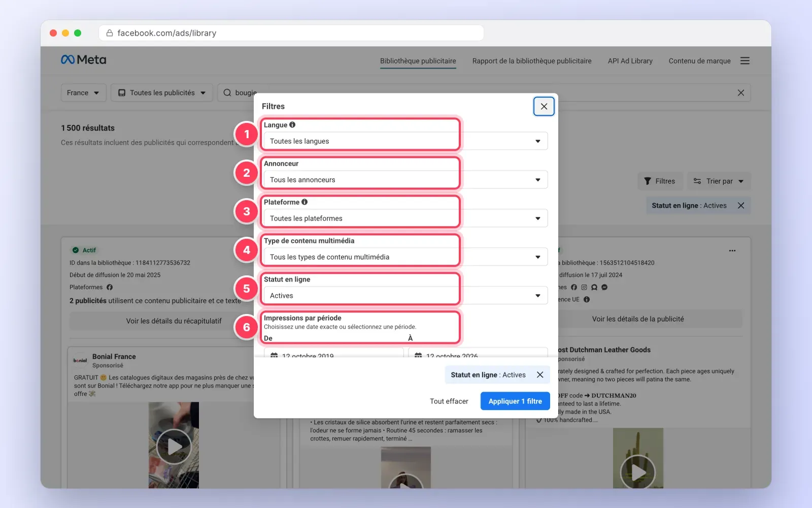Close the Filtres dialog with the X
The width and height of the screenshot is (812, 508).
544,106
